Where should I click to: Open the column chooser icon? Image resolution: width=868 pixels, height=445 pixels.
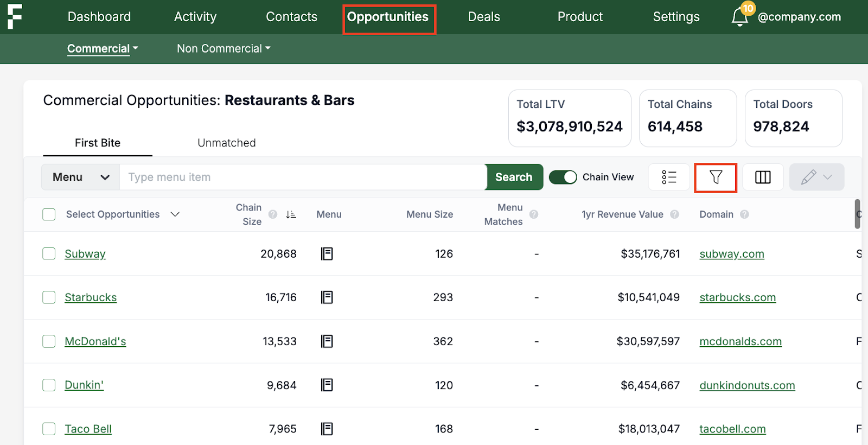point(763,177)
